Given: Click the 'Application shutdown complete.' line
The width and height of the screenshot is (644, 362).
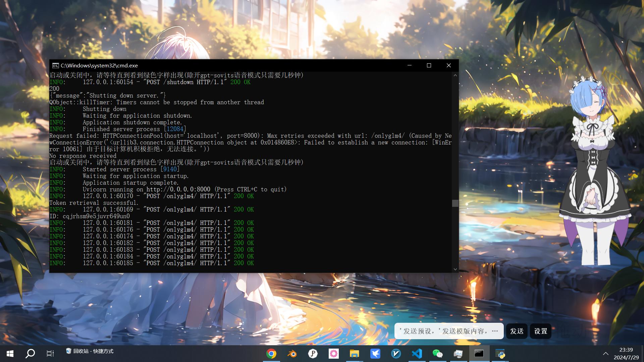Looking at the screenshot, I should [x=116, y=122].
